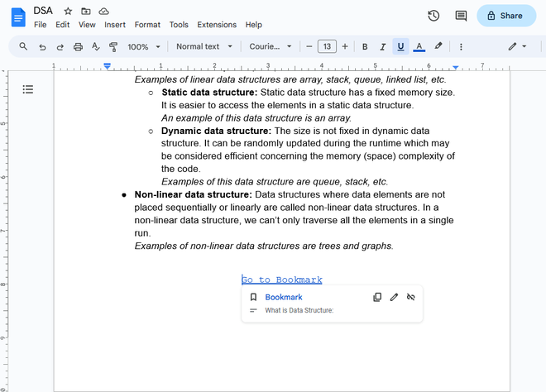Open the Edit menu
Viewport: 546px width, 392px height.
pos(63,25)
